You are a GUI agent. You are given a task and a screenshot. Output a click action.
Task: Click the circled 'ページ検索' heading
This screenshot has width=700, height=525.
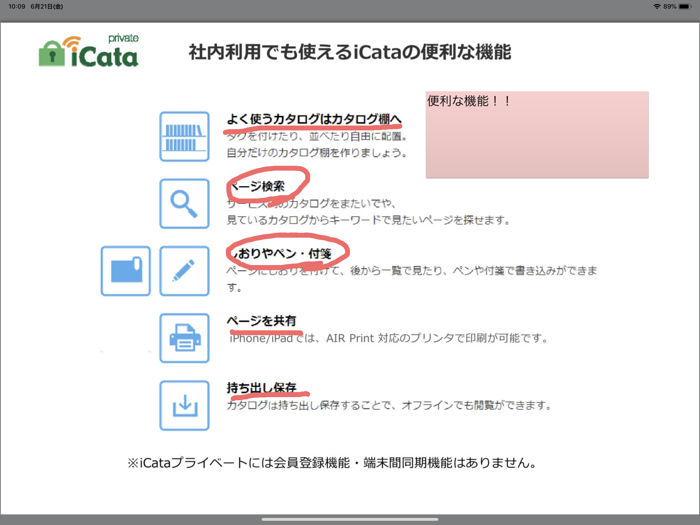256,186
